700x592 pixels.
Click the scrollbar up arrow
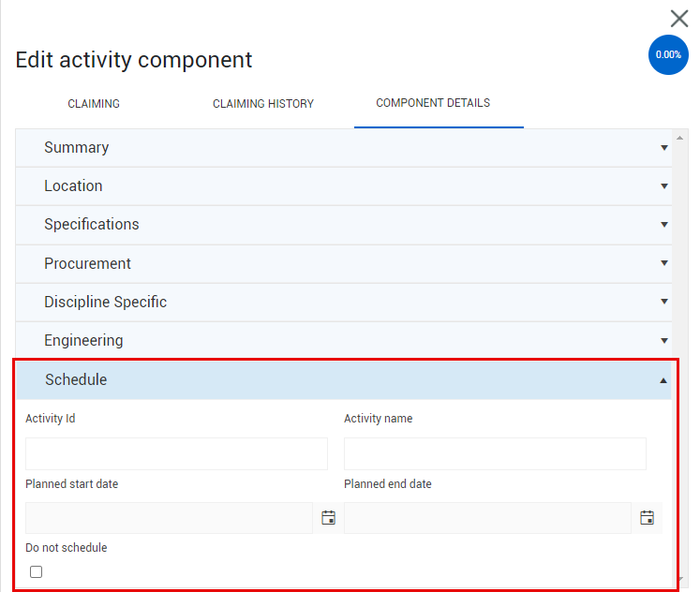tap(679, 138)
